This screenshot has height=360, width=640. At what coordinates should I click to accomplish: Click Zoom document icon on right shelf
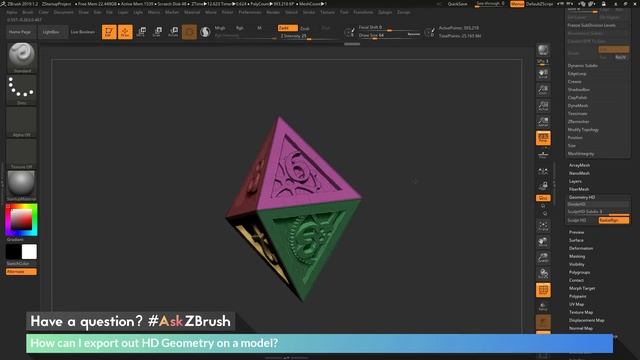(543, 90)
